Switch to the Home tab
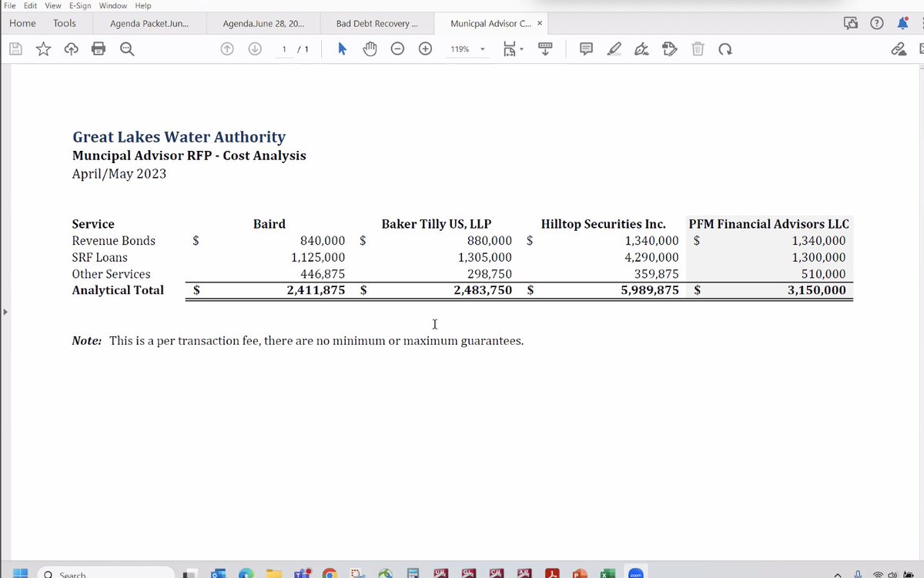Image resolution: width=924 pixels, height=578 pixels. click(x=22, y=23)
